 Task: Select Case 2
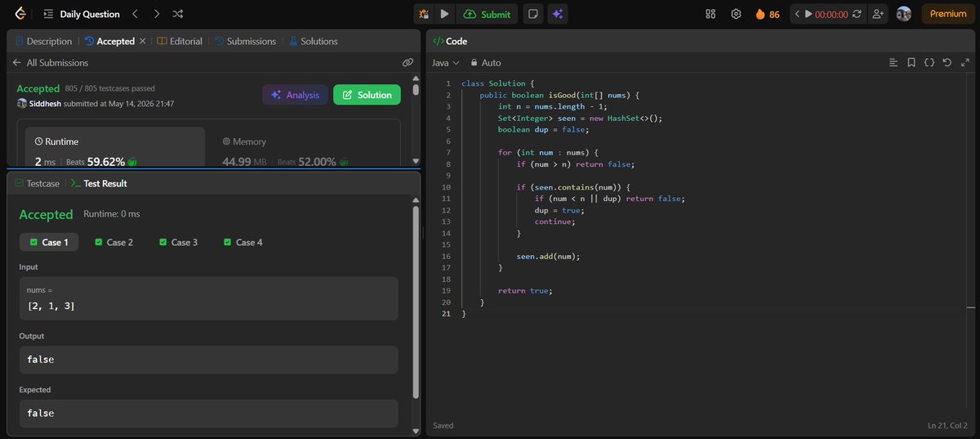(x=114, y=242)
